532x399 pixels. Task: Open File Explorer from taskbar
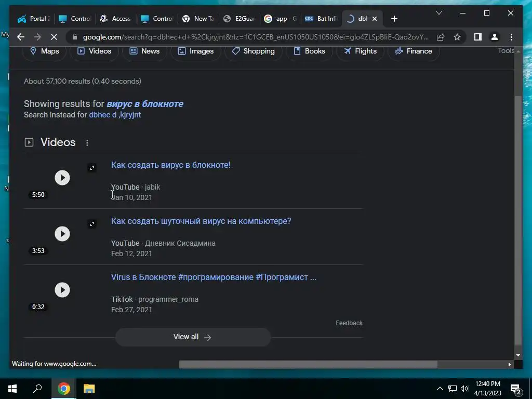(89, 389)
